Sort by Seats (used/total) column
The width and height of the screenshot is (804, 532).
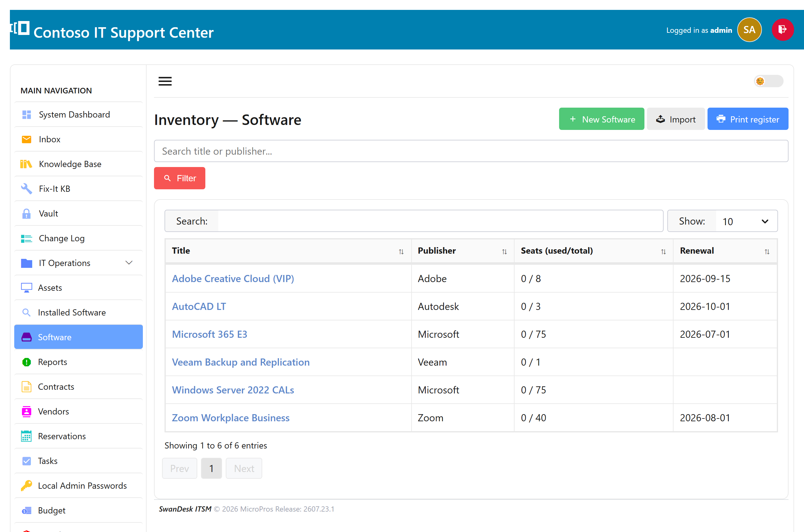click(594, 251)
